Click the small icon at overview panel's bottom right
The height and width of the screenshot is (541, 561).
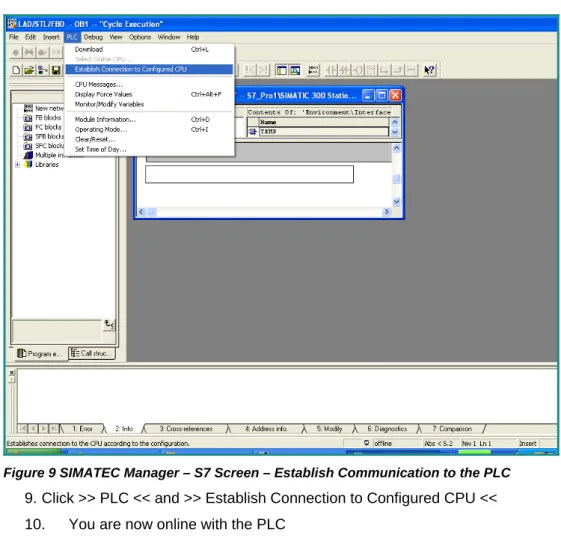tap(109, 325)
